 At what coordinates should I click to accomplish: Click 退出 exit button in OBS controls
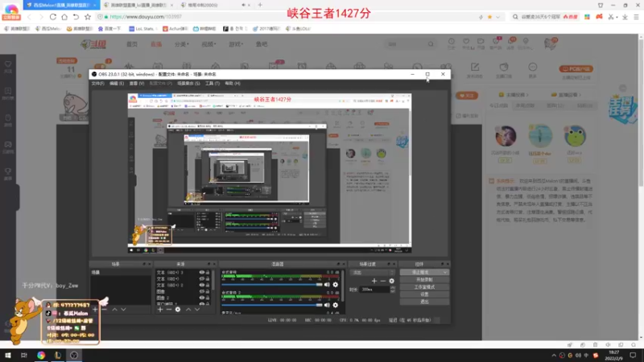pos(424,302)
